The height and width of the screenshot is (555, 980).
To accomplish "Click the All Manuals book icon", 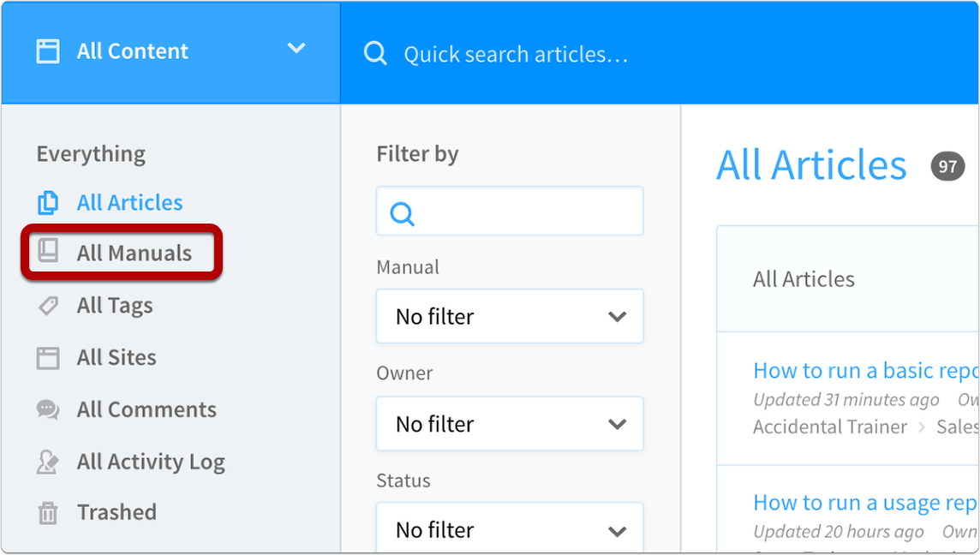I will click(48, 251).
